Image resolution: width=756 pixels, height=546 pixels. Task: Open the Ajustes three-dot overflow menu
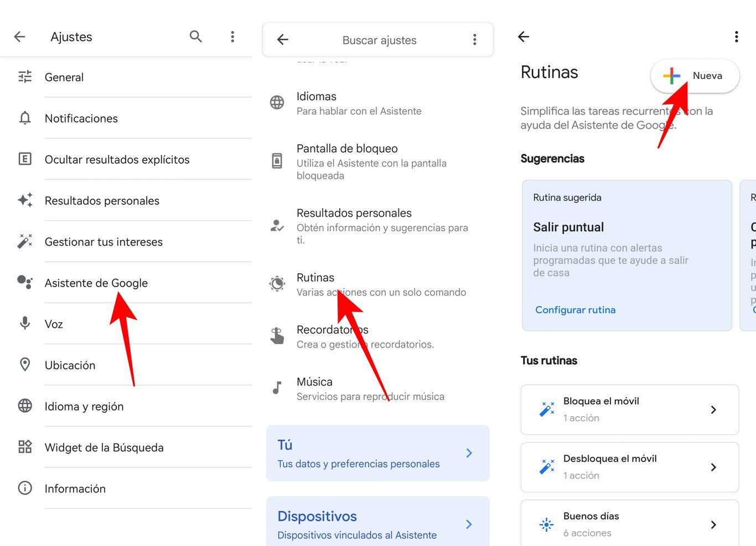(x=232, y=37)
